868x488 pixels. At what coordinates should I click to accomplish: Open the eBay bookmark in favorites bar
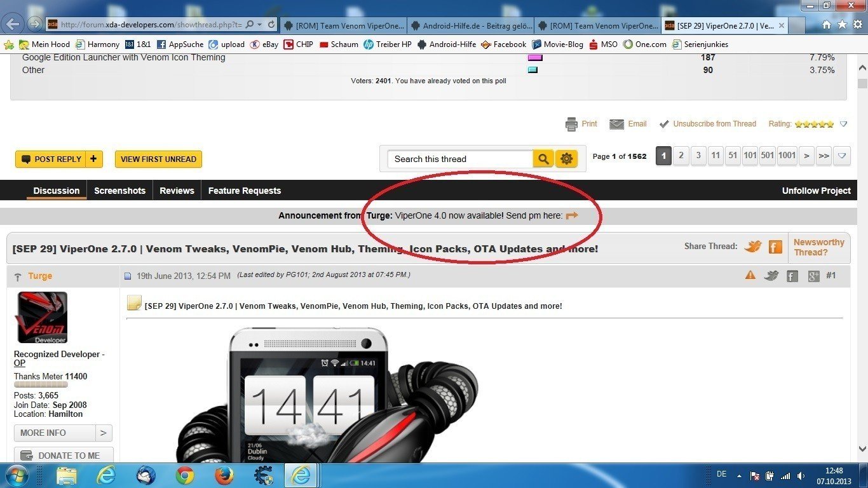coord(264,44)
